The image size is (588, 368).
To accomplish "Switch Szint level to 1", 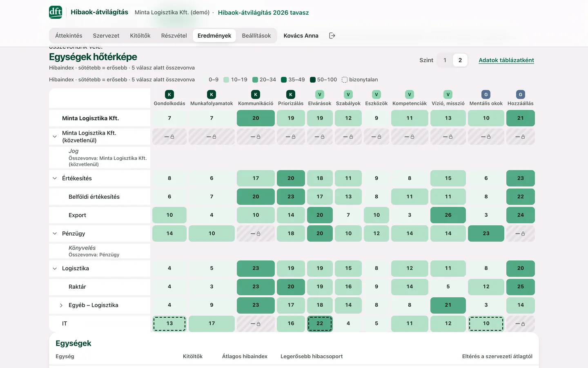I will click(x=445, y=60).
